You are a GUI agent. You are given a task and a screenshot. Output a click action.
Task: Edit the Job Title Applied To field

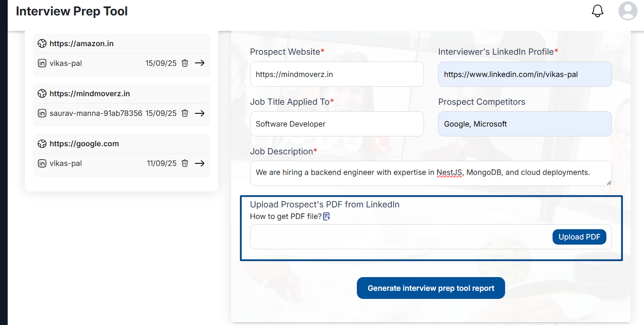coord(337,124)
